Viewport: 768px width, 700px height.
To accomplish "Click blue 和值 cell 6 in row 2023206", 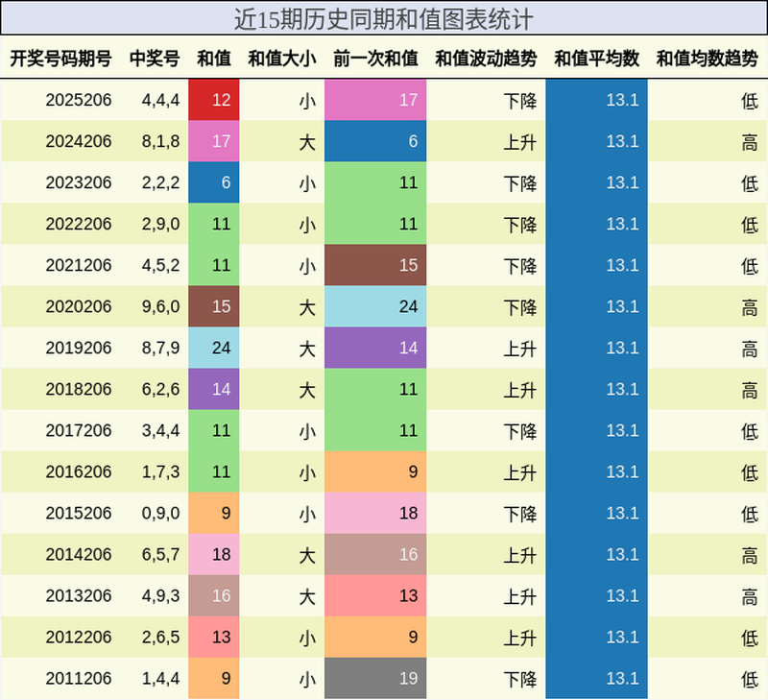I will tap(214, 182).
